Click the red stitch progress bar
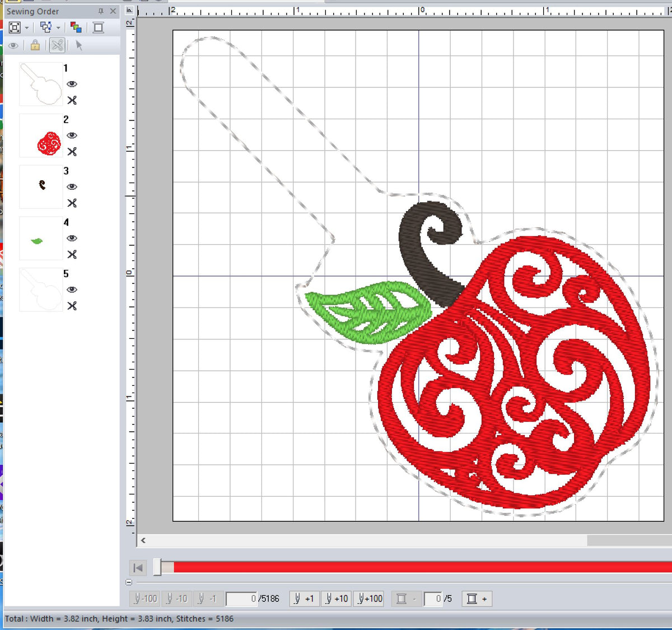Viewport: 672px width, 630px height. coord(423,567)
